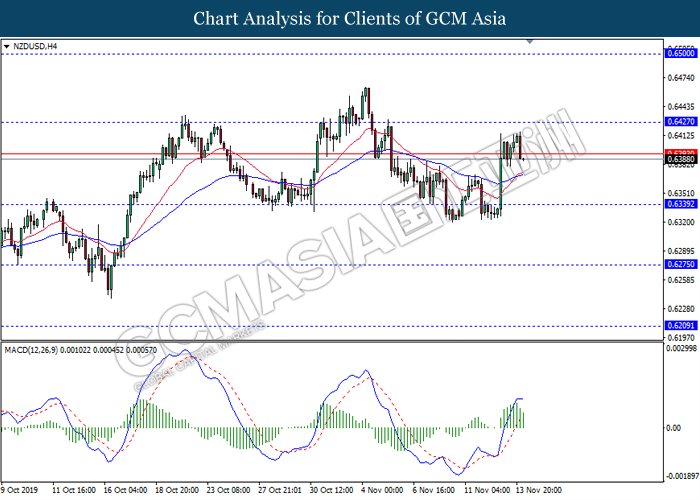Viewport: 700px width, 500px height.
Task: Click the triangle icon beside NZDUSD,H4
Action: (x=8, y=46)
